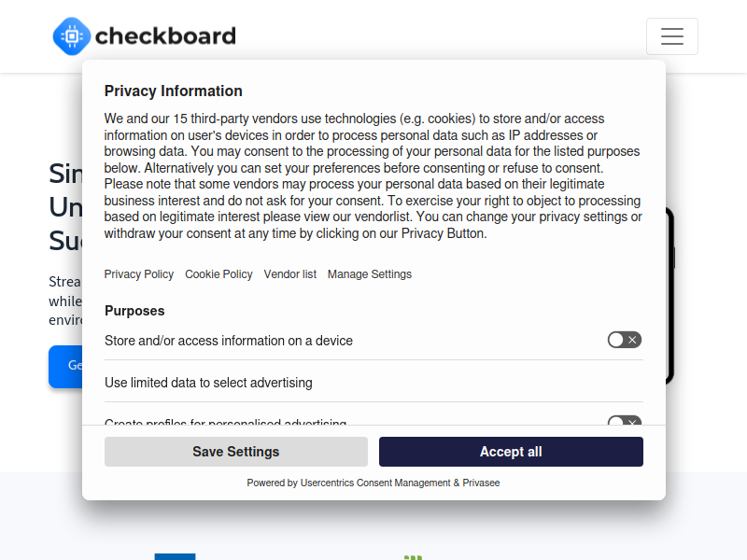747x560 pixels.
Task: Expand Use limited data to select advertising
Action: (x=373, y=383)
